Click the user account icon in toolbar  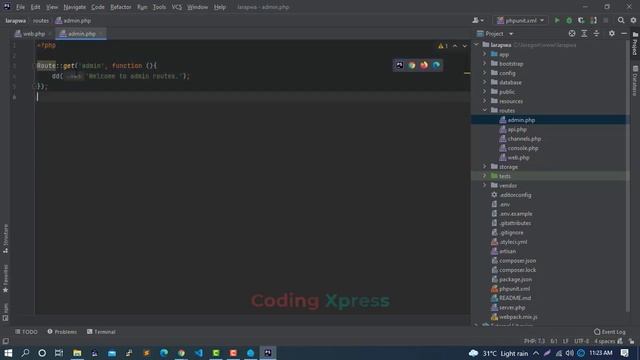coord(478,20)
